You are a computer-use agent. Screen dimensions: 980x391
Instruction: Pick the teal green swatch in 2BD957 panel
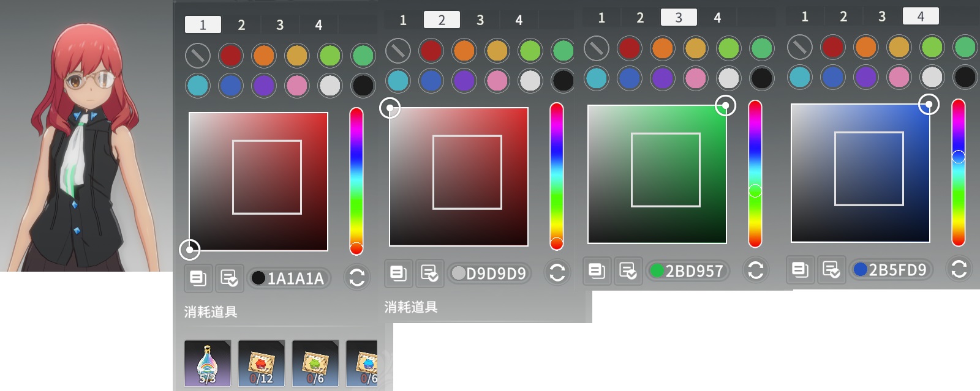762,48
